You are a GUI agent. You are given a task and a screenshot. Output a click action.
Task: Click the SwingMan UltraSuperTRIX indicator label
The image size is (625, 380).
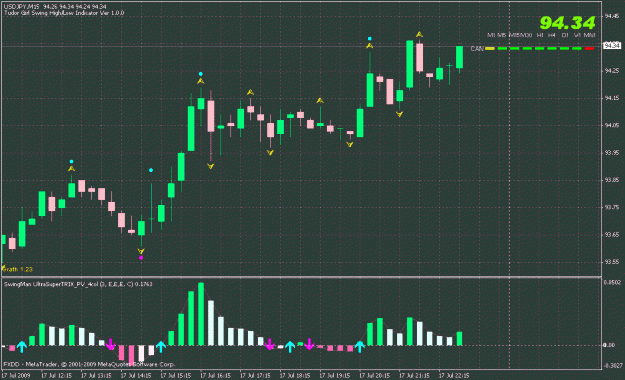78,284
